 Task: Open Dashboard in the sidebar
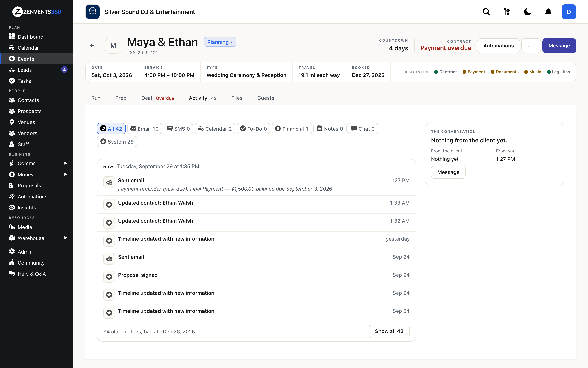(37, 37)
